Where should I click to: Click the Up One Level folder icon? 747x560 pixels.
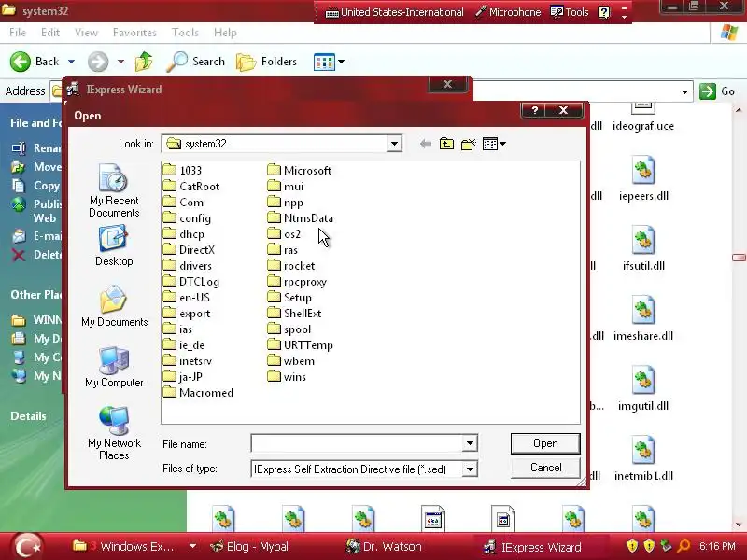coord(446,144)
